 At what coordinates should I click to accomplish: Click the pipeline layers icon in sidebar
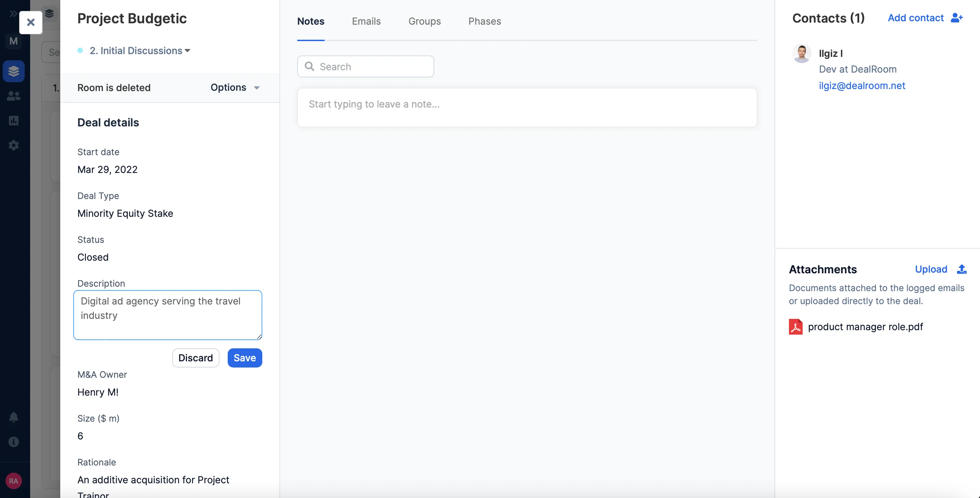(14, 71)
